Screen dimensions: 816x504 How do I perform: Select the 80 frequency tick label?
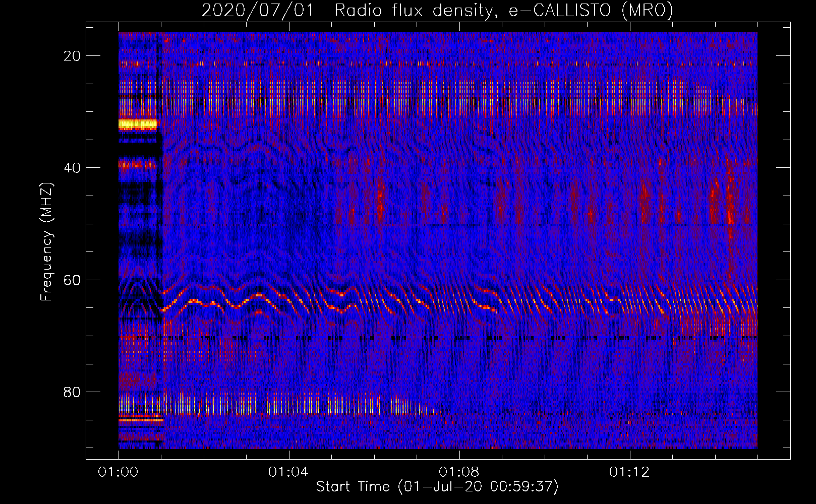pyautogui.click(x=73, y=392)
